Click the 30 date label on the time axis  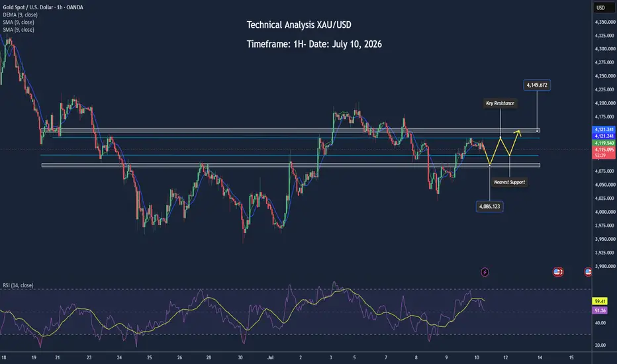(x=240, y=357)
